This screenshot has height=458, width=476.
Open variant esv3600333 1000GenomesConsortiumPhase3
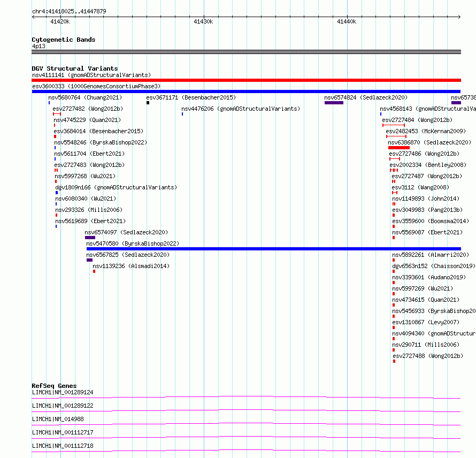coord(96,86)
